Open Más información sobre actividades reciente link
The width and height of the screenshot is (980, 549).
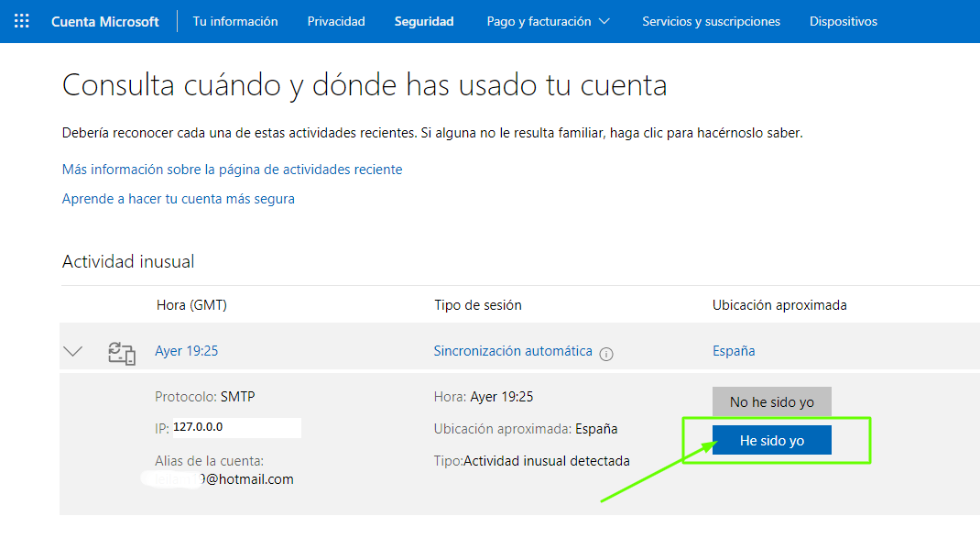(232, 170)
